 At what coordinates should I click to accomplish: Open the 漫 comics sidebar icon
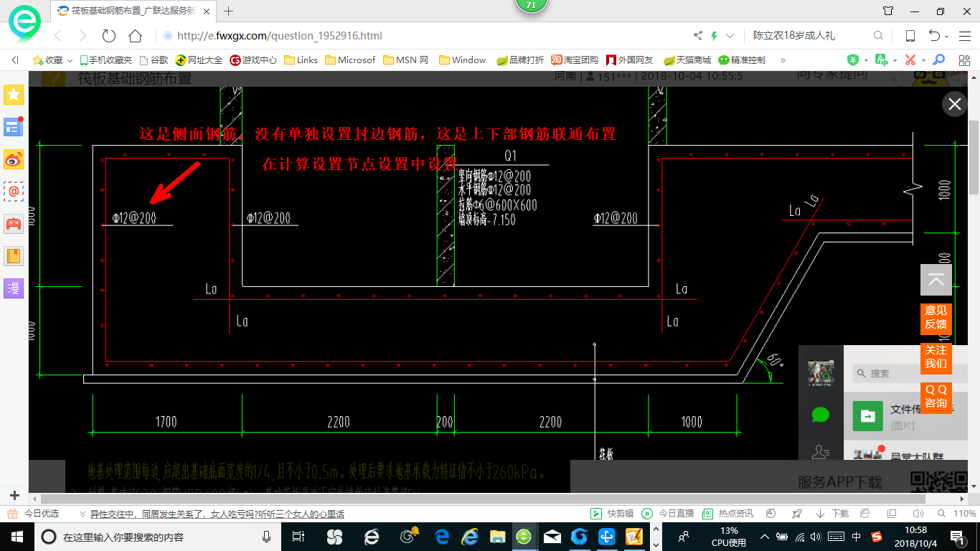[x=14, y=288]
